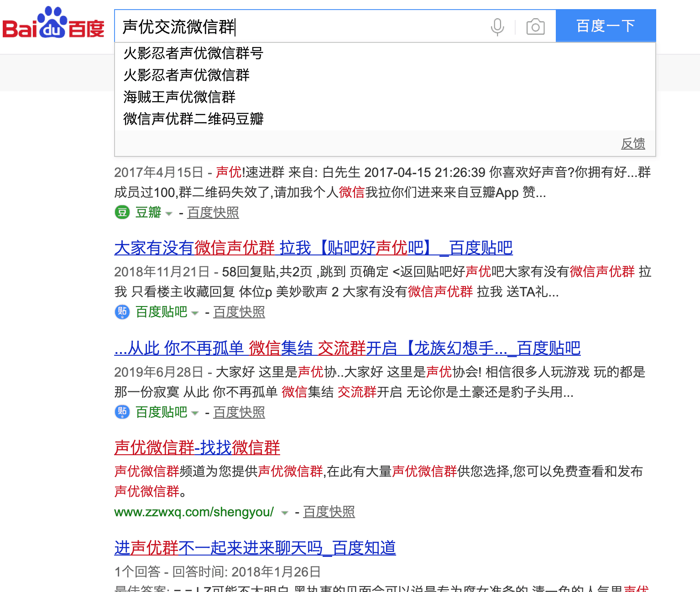Click 反馈 link in suggestion box
The width and height of the screenshot is (700, 592).
633,144
